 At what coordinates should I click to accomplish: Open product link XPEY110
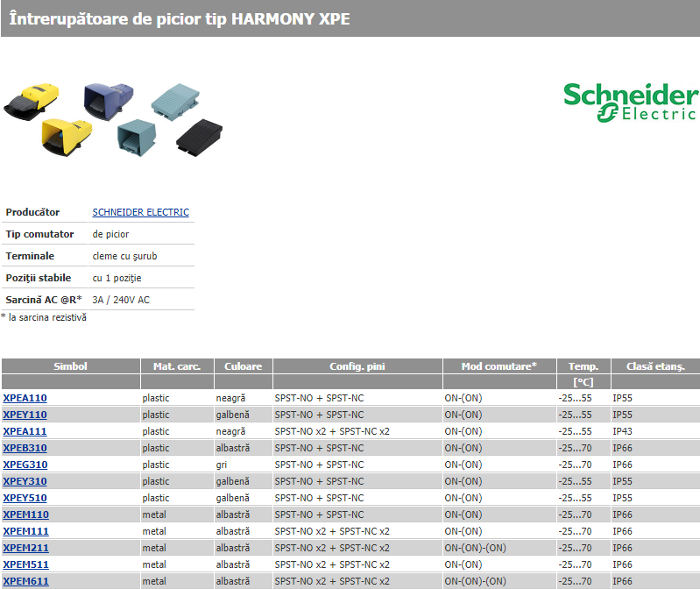[25, 415]
